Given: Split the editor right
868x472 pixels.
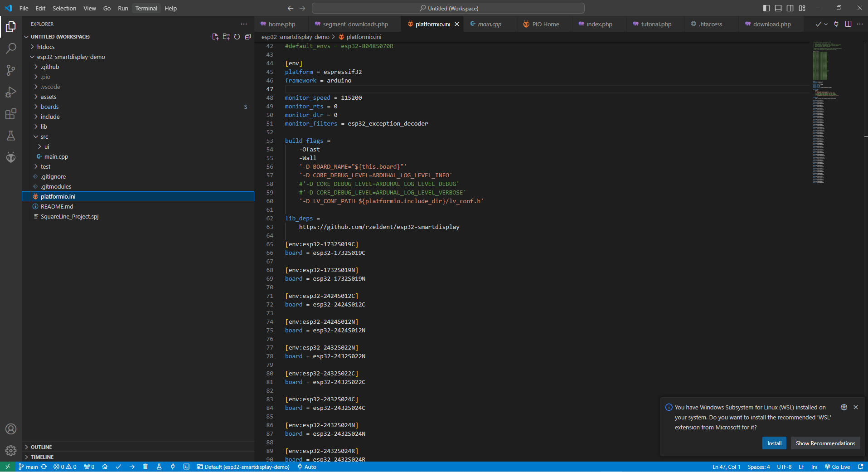Looking at the screenshot, I should [848, 24].
